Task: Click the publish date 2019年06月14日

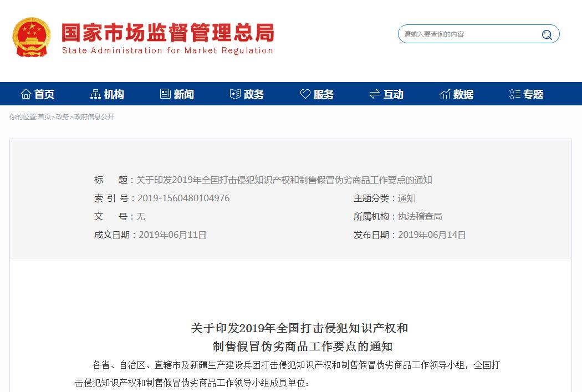Action: [x=432, y=235]
